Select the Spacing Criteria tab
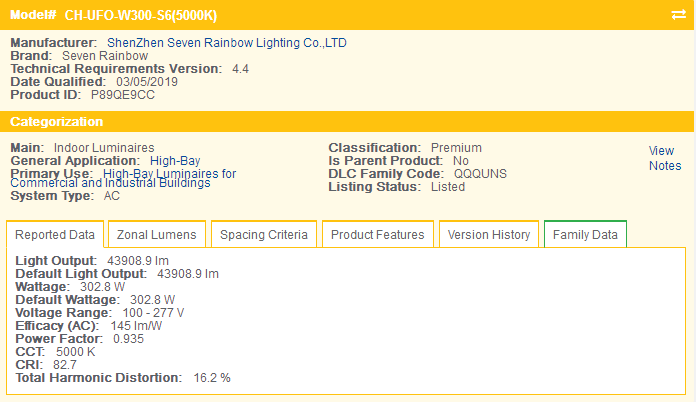The height and width of the screenshot is (402, 696). tap(264, 235)
